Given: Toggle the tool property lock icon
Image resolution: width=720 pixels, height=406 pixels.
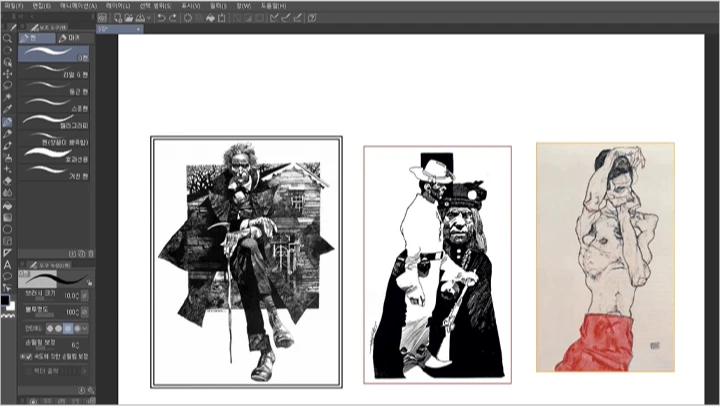Looking at the screenshot, I should pos(89,282).
